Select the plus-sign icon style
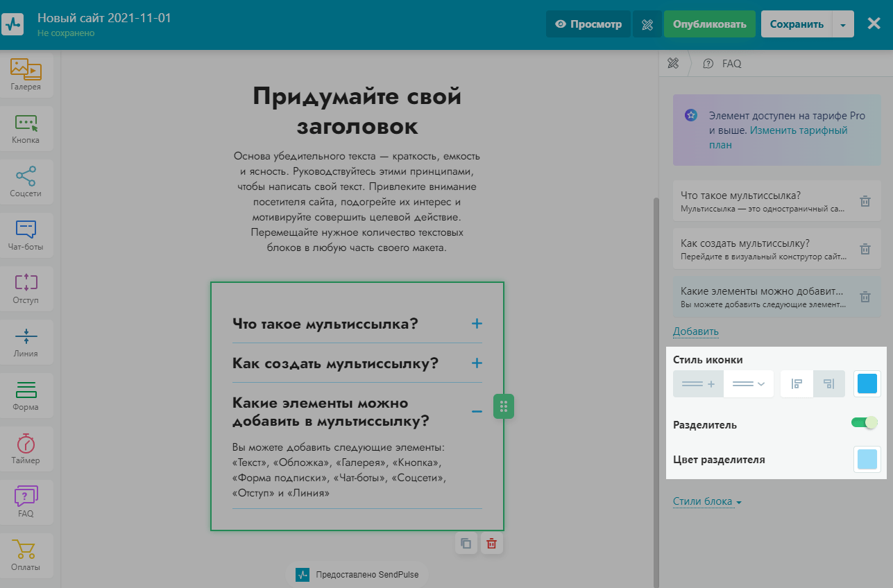 point(698,383)
